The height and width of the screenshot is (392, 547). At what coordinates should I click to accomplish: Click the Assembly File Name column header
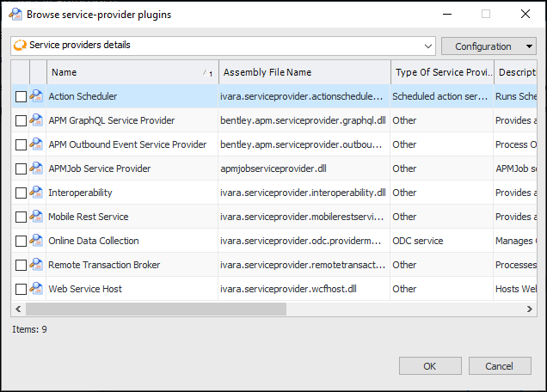[304, 72]
